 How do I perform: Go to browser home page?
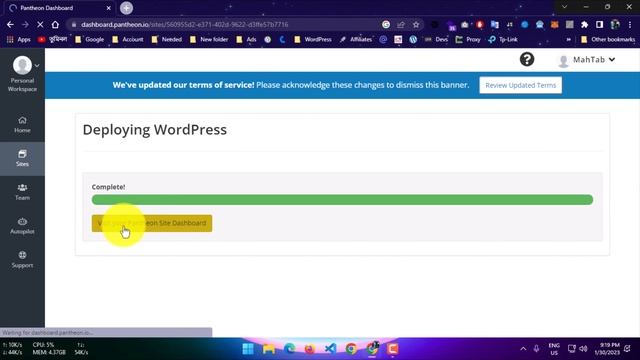click(x=55, y=24)
